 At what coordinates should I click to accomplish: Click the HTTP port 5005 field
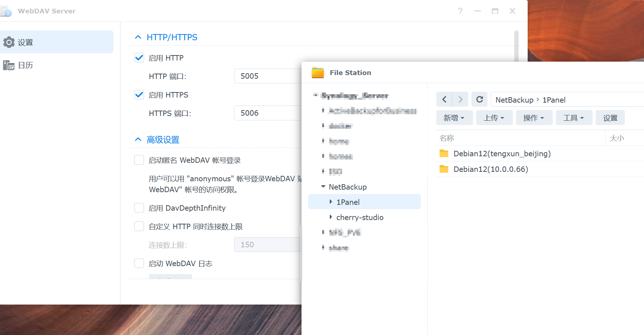[267, 76]
